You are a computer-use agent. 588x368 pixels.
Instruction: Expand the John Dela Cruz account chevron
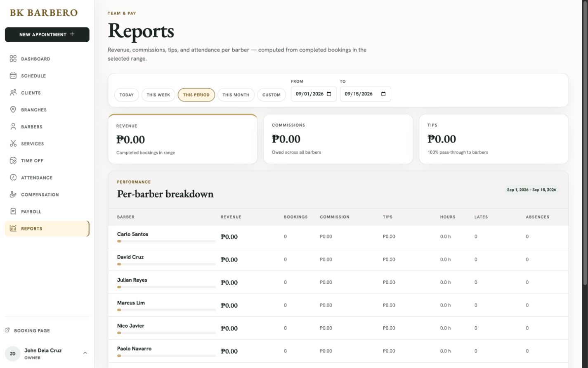click(x=85, y=353)
